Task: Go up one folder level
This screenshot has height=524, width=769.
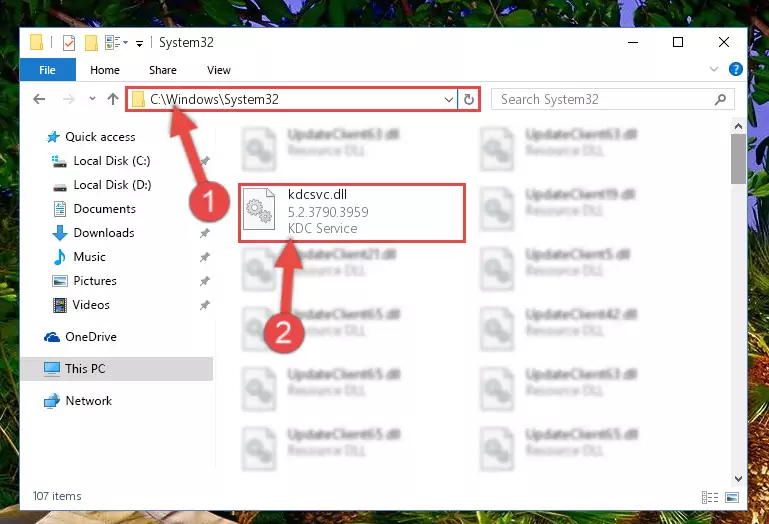Action: 113,99
